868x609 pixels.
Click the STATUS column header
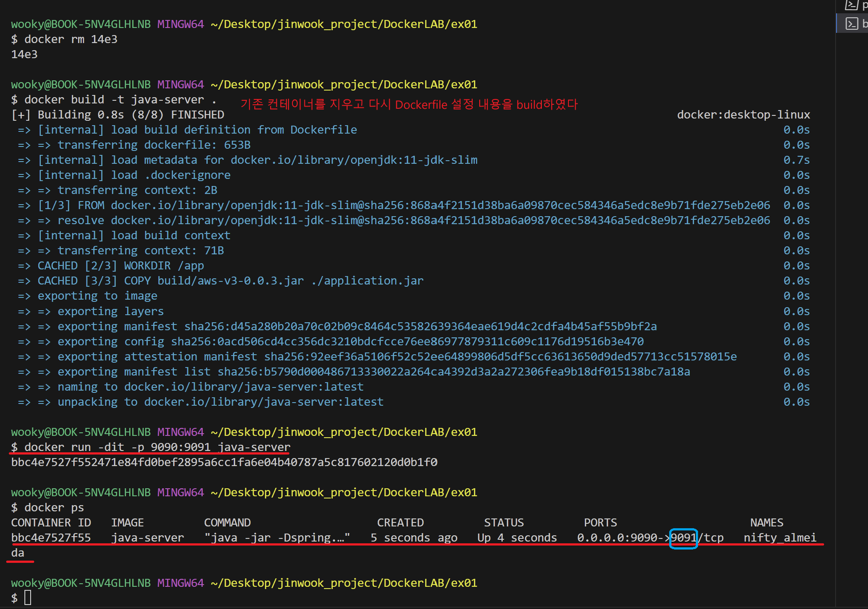[x=504, y=522]
